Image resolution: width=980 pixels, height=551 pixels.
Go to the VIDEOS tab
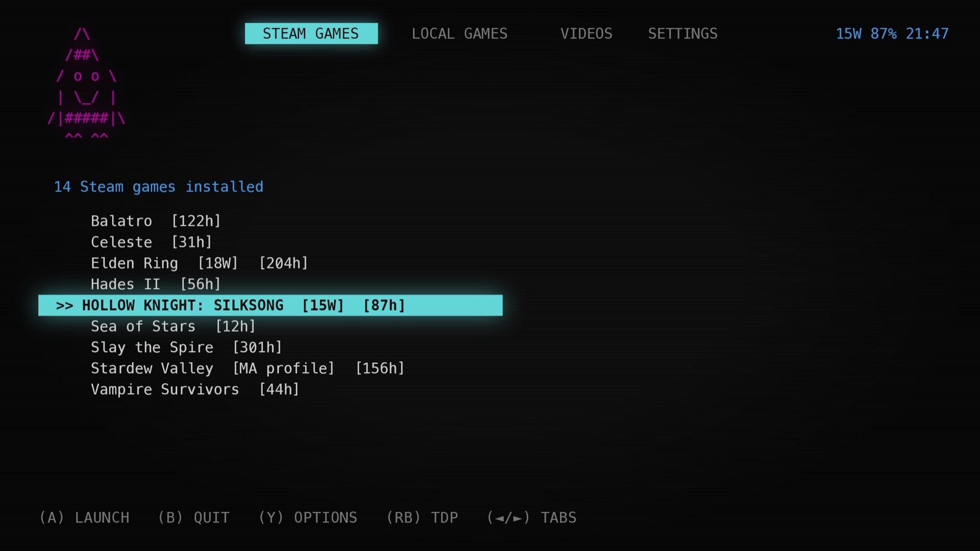click(x=586, y=33)
